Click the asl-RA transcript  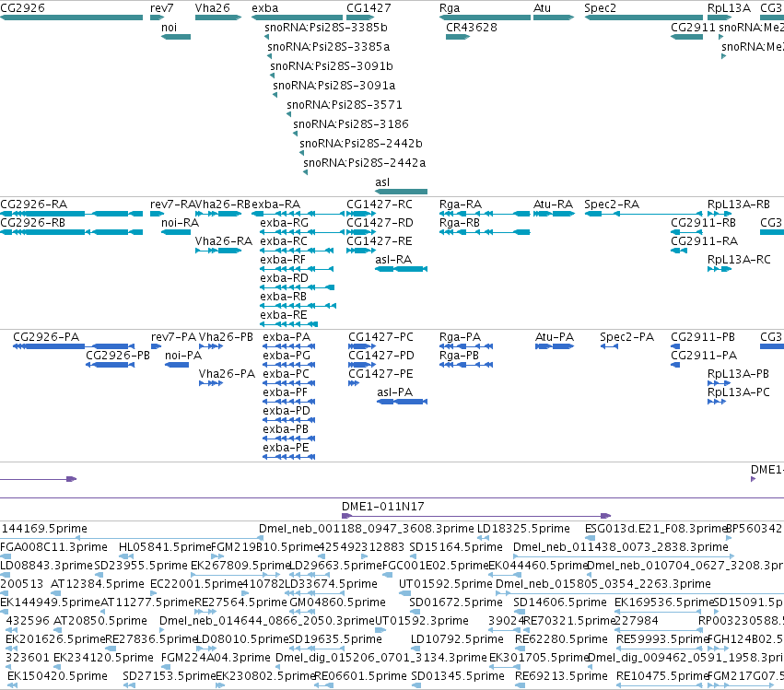tap(401, 269)
